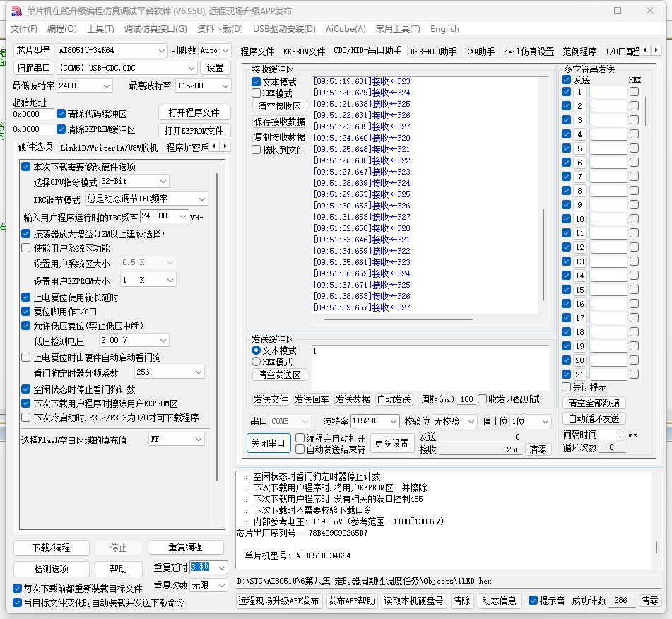
Task: Click 保存接收数据 button
Action: [x=279, y=122]
